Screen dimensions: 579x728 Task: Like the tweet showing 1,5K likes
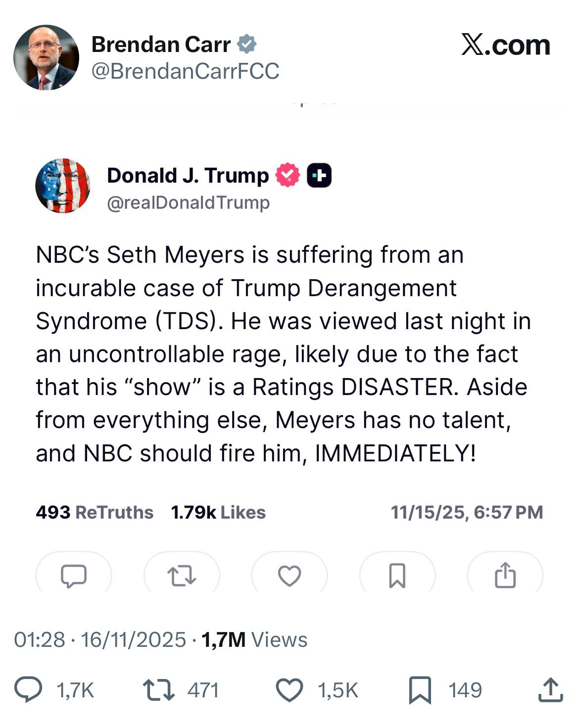289,690
